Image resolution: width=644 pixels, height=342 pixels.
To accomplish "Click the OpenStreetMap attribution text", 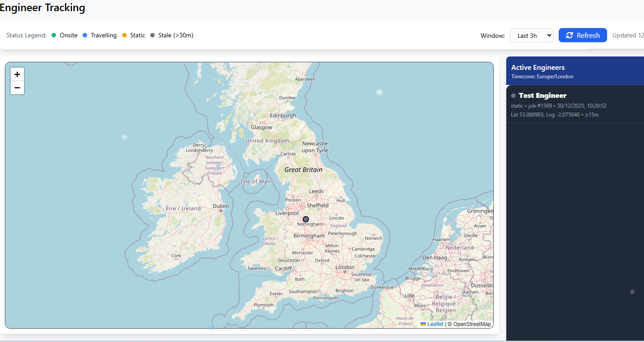I will [x=472, y=324].
